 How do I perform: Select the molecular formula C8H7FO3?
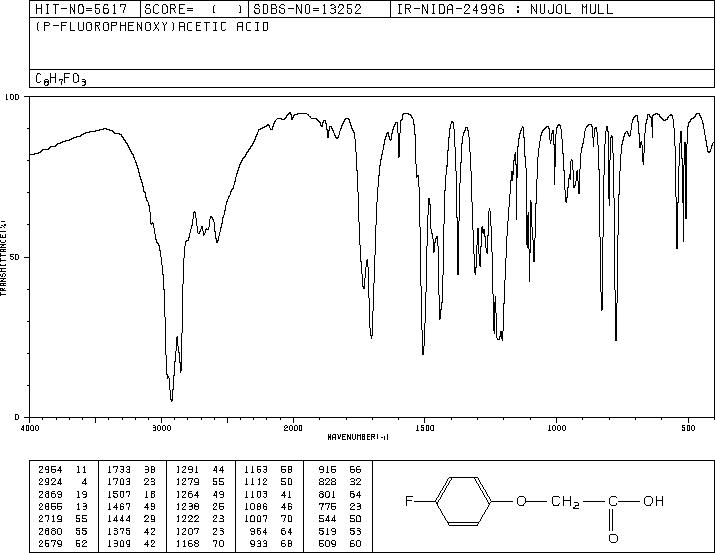(x=61, y=79)
